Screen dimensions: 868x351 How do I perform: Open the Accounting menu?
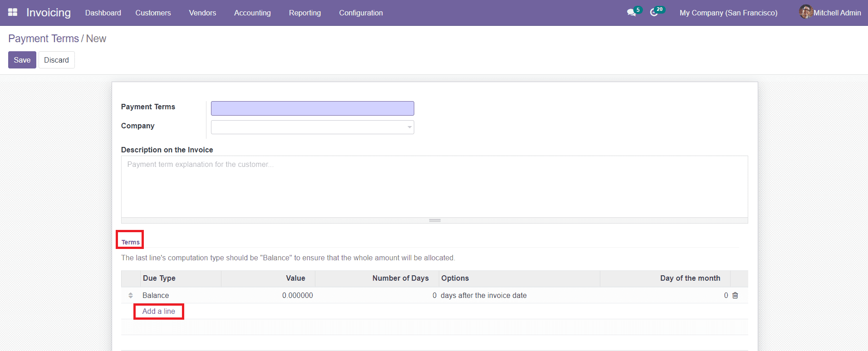252,13
